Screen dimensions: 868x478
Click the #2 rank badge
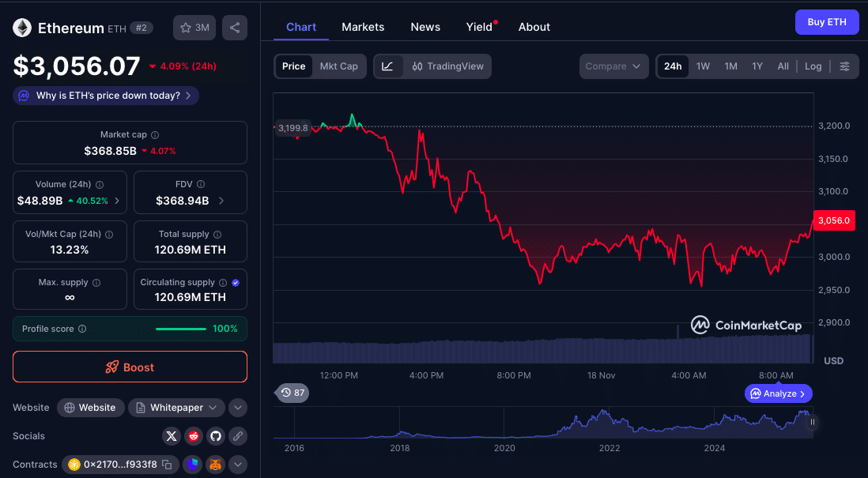click(142, 28)
